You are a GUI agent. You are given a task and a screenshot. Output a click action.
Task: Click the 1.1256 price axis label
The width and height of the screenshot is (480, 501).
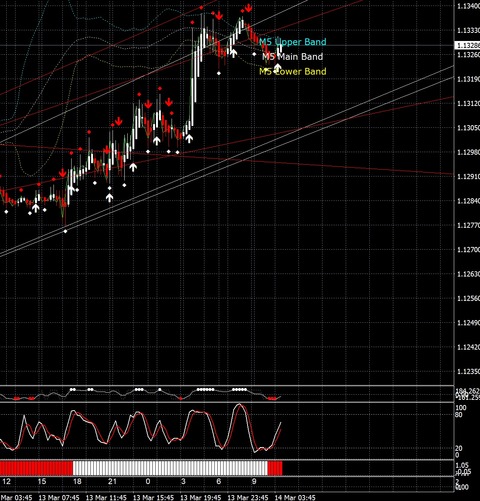(x=468, y=298)
